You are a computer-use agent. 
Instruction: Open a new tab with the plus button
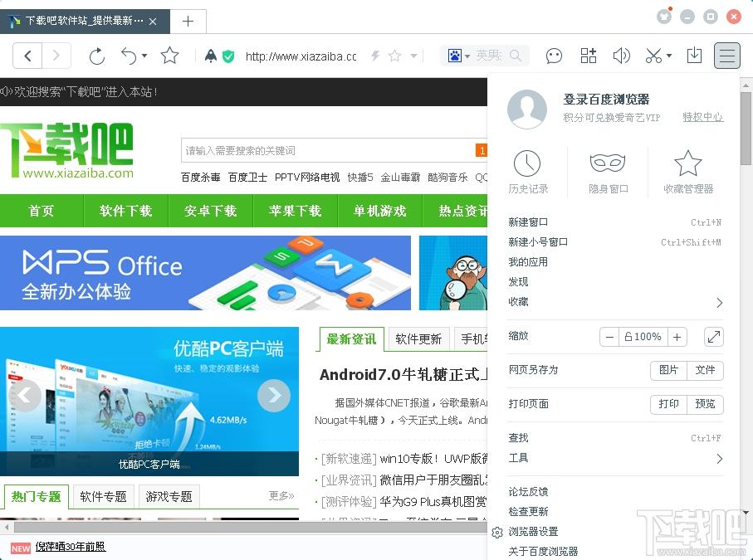pos(188,21)
